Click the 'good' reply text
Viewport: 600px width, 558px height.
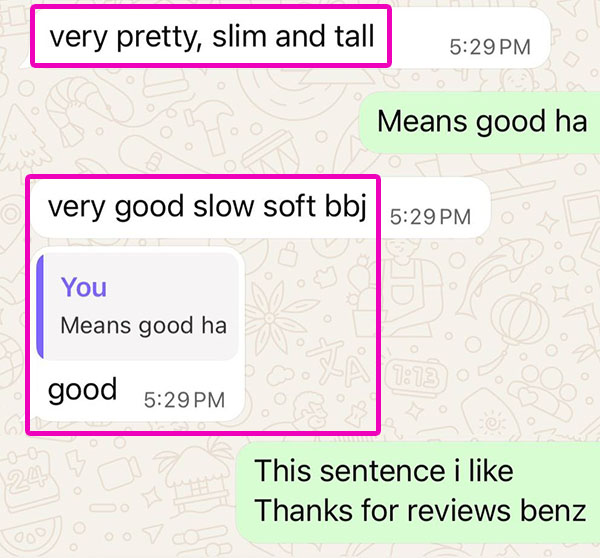tap(82, 390)
